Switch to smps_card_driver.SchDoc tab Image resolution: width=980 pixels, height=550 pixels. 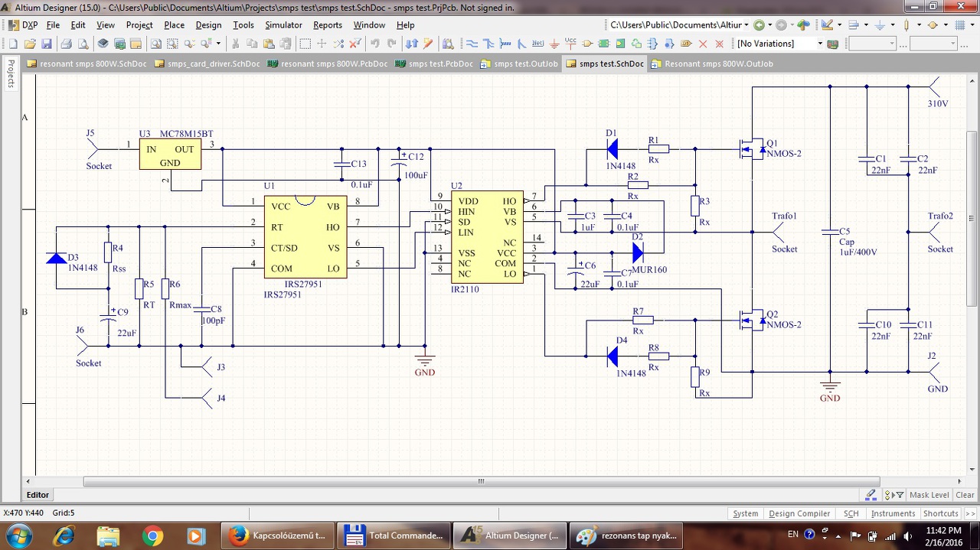click(207, 63)
